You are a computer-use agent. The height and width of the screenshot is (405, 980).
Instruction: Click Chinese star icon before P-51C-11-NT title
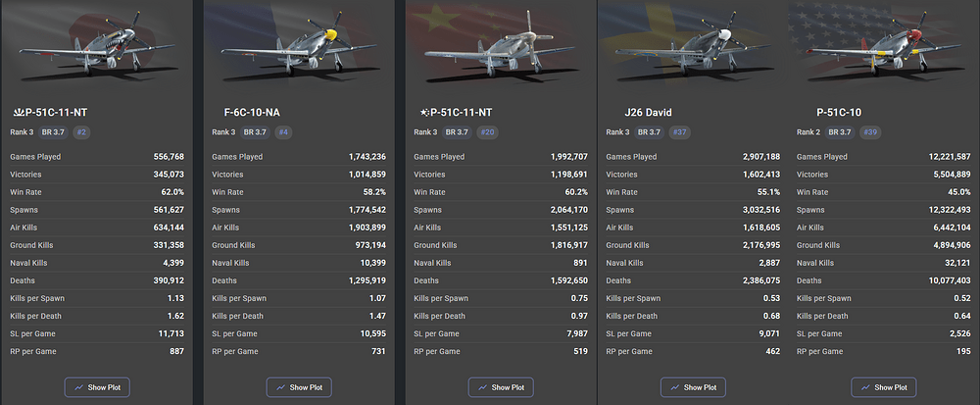[423, 113]
